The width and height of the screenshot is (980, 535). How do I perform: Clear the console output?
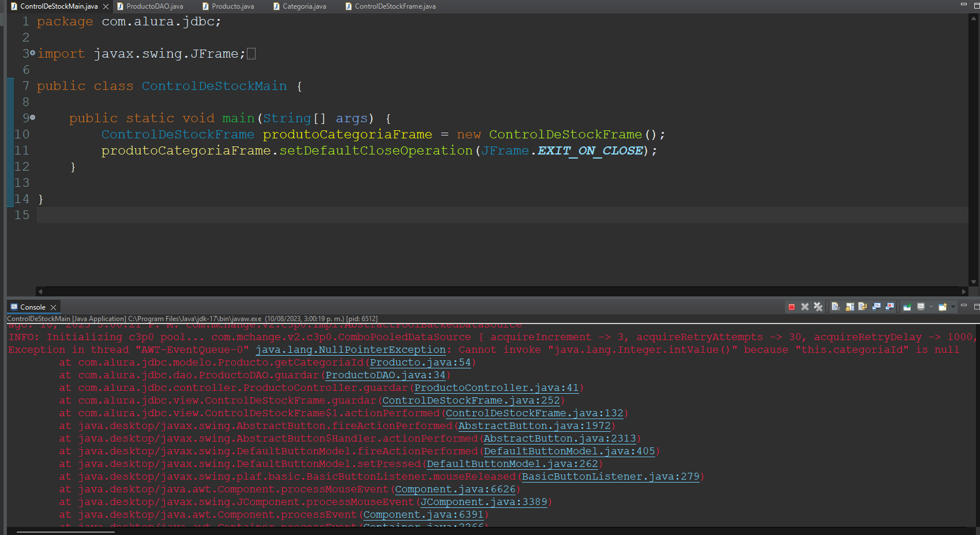click(x=835, y=307)
